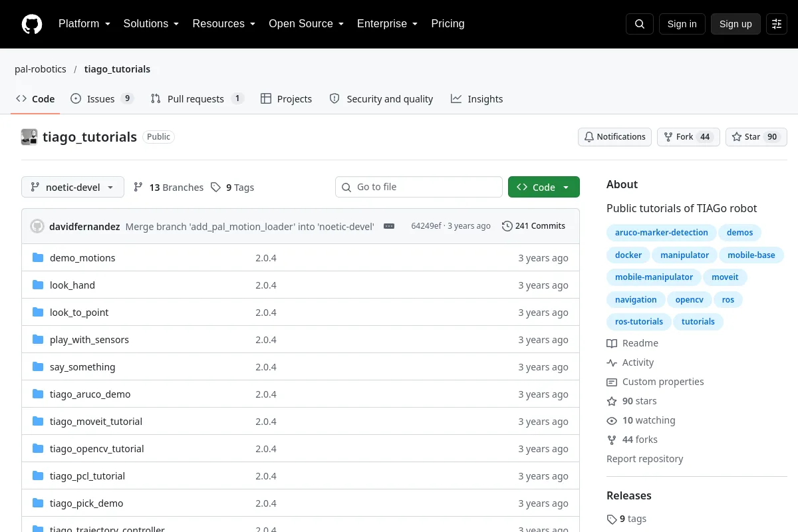Expand the Enterprise menu
The image size is (798, 532).
[x=387, y=24]
